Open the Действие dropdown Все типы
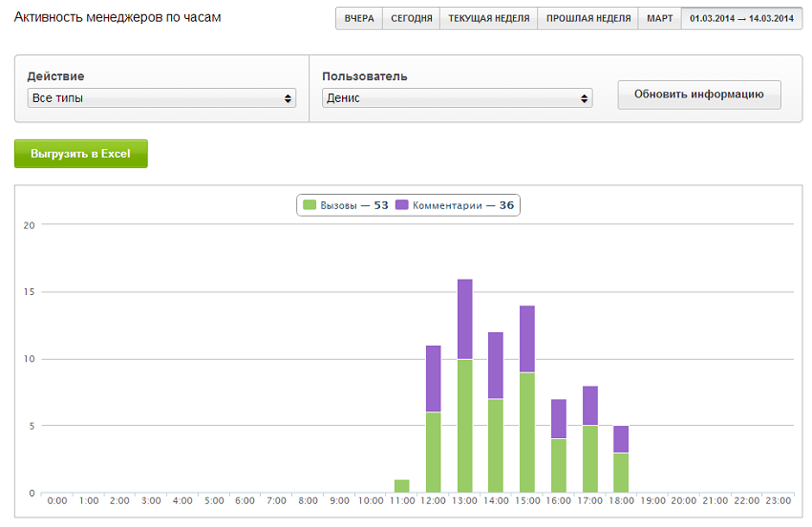 161,98
